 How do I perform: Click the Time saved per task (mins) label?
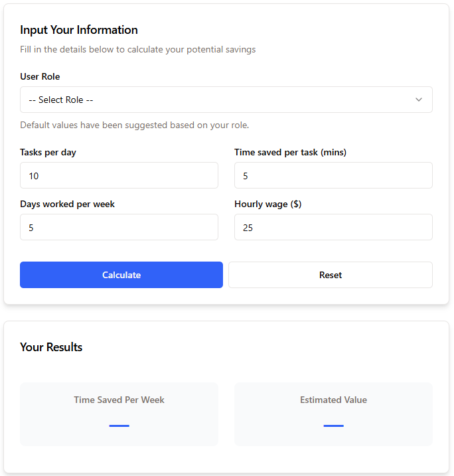click(290, 152)
